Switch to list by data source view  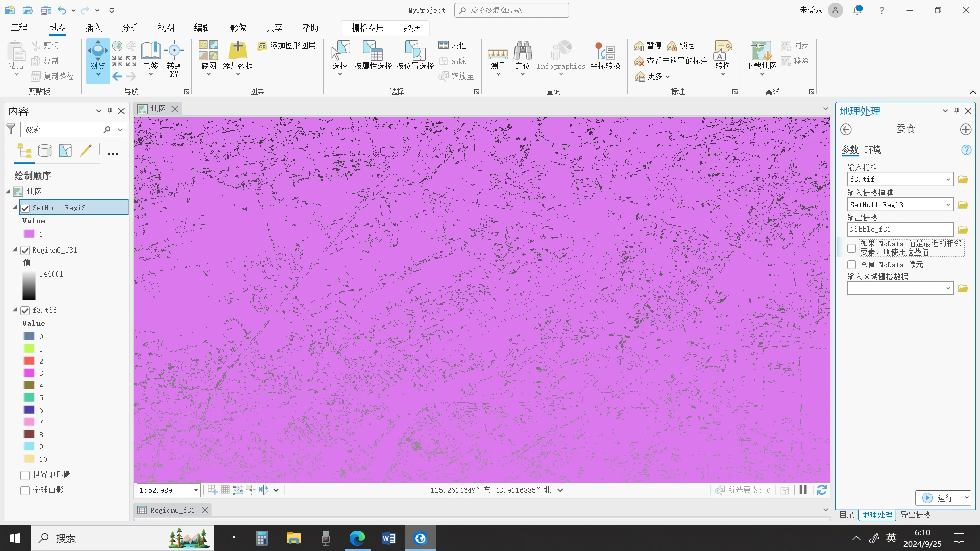(45, 151)
